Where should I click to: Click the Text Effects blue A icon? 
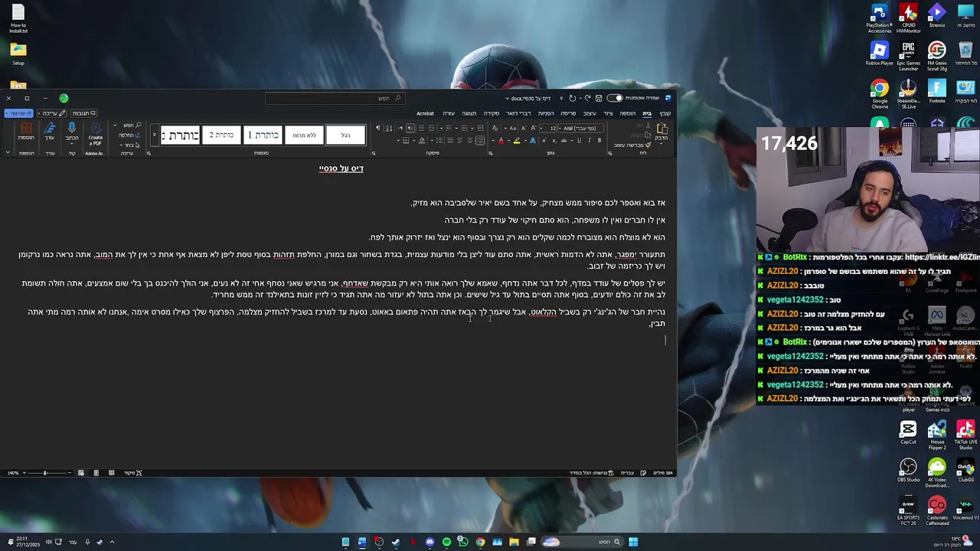[x=533, y=140]
